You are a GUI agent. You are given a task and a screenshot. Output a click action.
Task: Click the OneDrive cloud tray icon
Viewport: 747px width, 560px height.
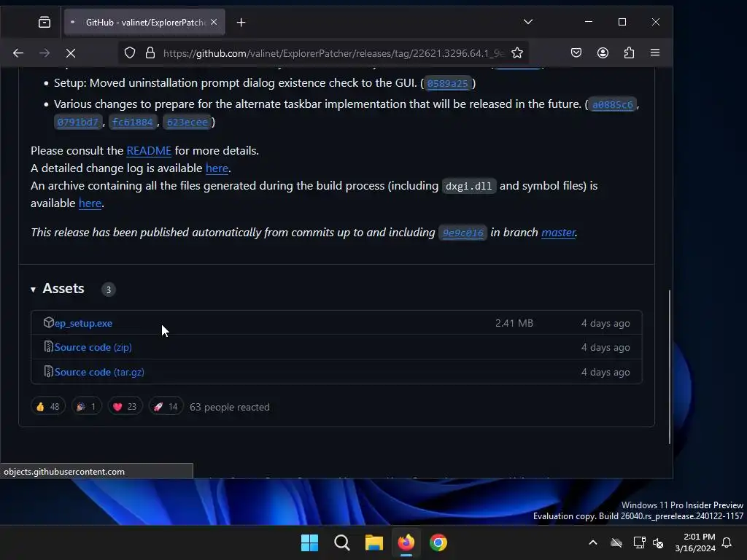[616, 542]
